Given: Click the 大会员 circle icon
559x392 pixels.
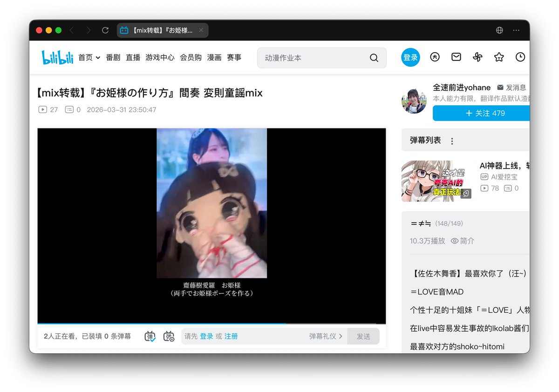Looking at the screenshot, I should point(435,57).
